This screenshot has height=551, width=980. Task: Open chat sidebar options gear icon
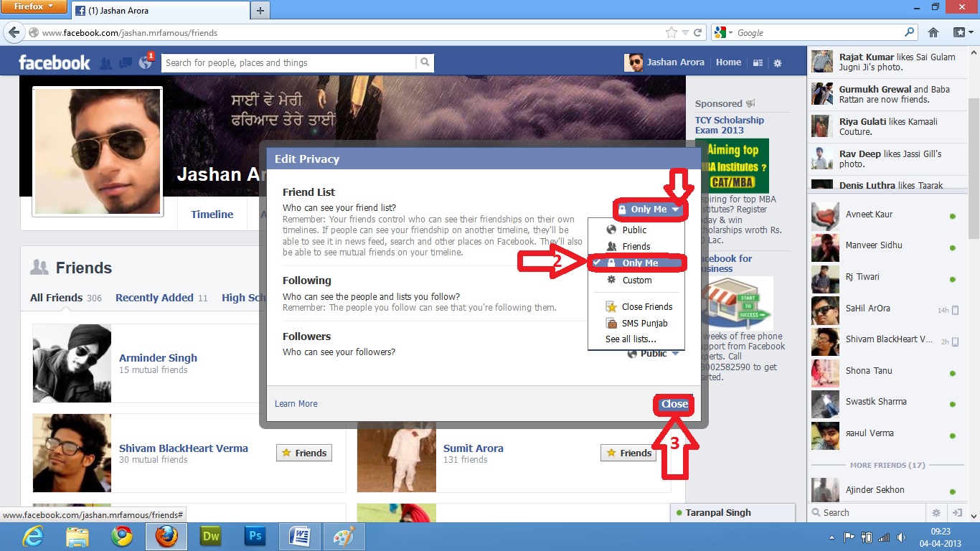pyautogui.click(x=936, y=512)
